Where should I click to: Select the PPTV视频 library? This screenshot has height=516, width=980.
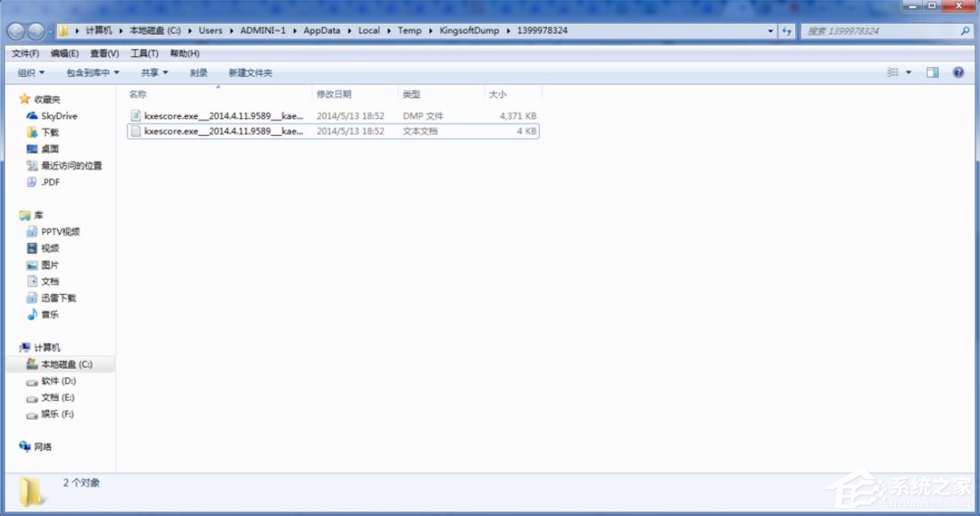tap(60, 231)
